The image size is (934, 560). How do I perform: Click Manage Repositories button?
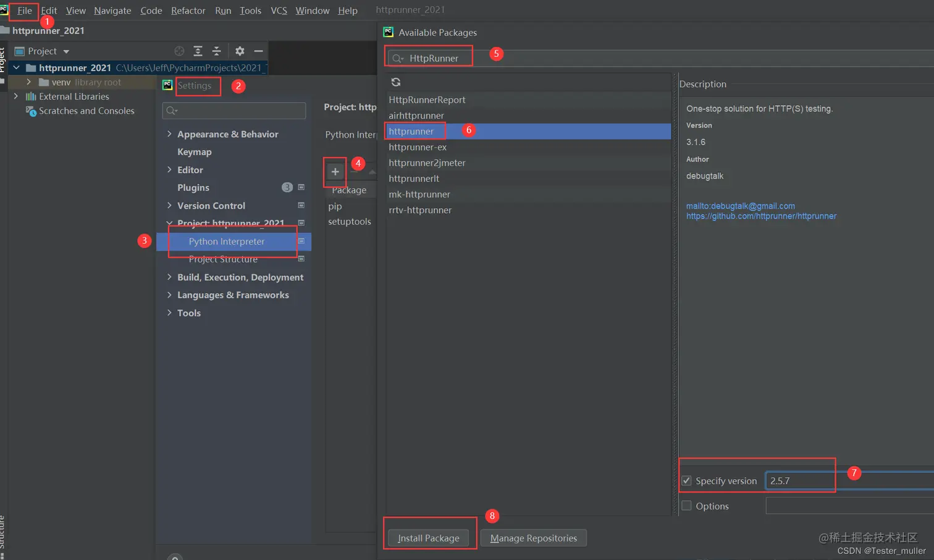pos(534,538)
